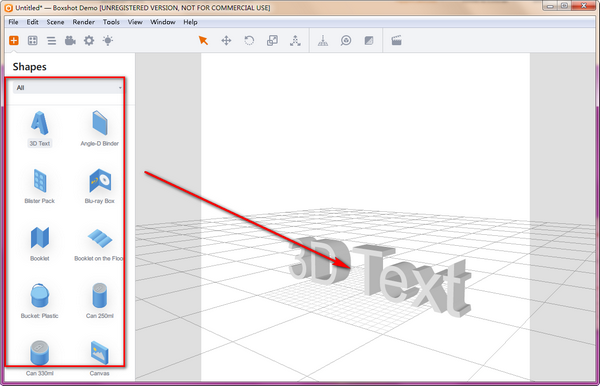This screenshot has height=386, width=600.
Task: Open the Edit menu
Action: tap(33, 22)
